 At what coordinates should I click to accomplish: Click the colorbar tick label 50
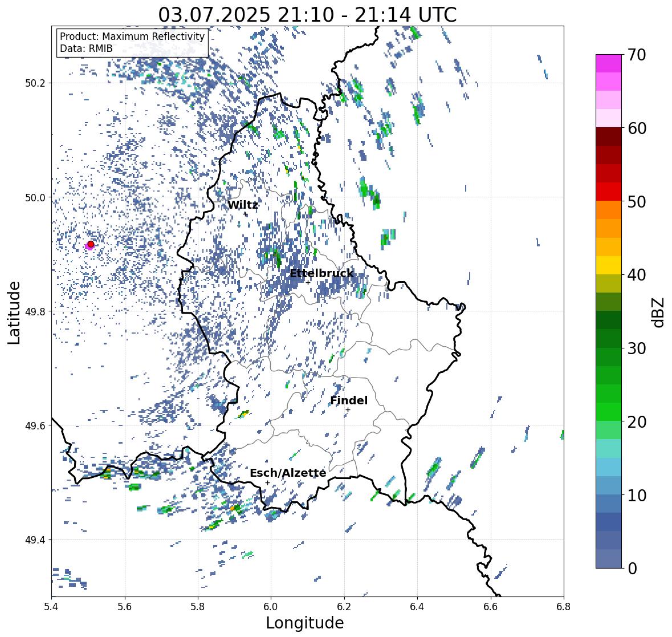[637, 201]
